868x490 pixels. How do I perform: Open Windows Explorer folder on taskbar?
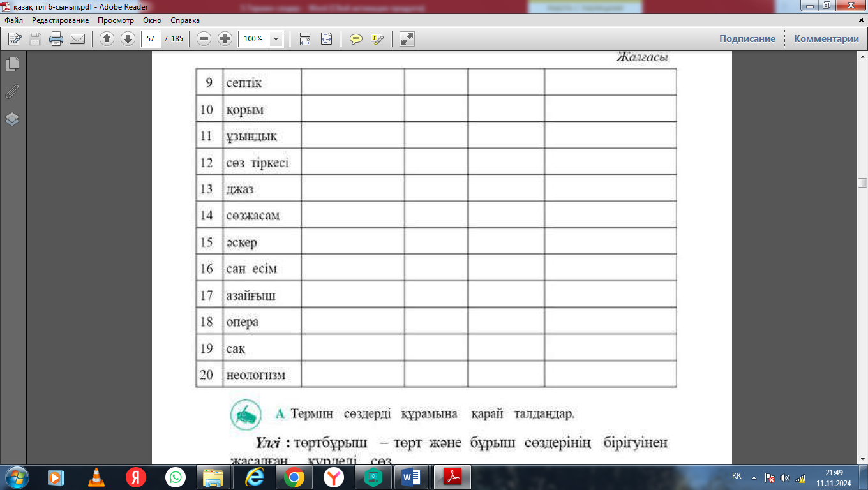pos(213,477)
